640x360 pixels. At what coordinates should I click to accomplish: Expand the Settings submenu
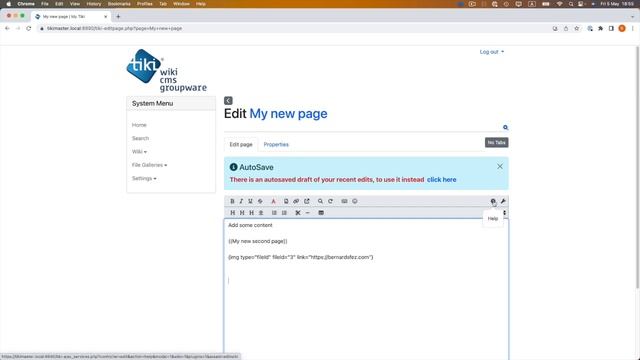(x=144, y=178)
